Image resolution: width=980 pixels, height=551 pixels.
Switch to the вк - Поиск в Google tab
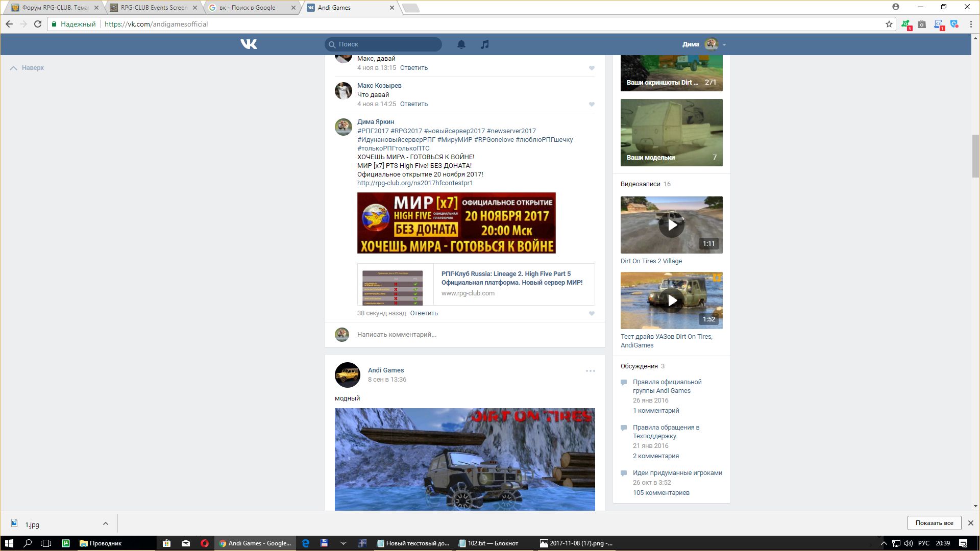(247, 8)
